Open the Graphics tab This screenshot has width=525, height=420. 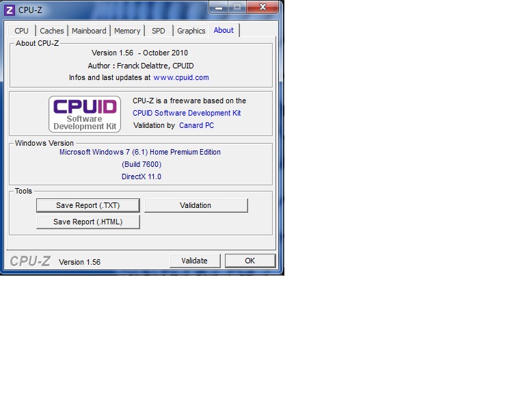tap(191, 31)
